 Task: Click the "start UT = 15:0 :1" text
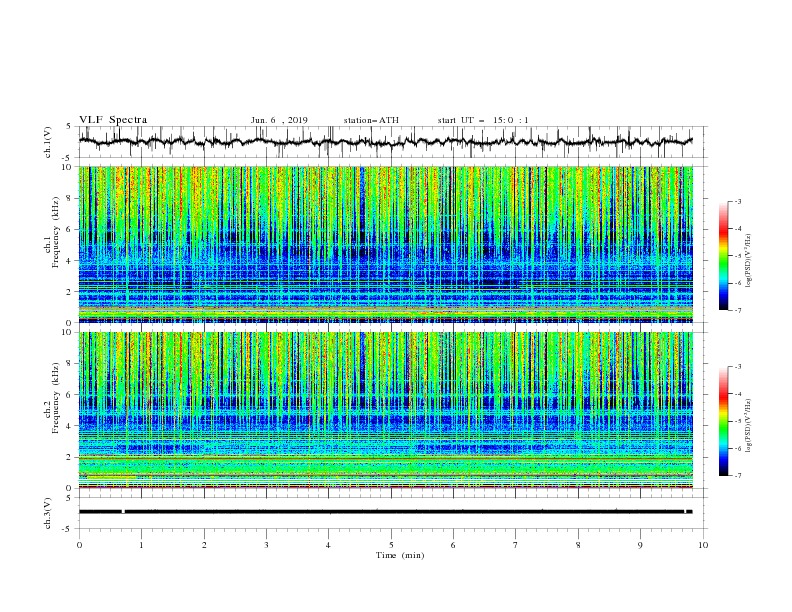(x=483, y=120)
